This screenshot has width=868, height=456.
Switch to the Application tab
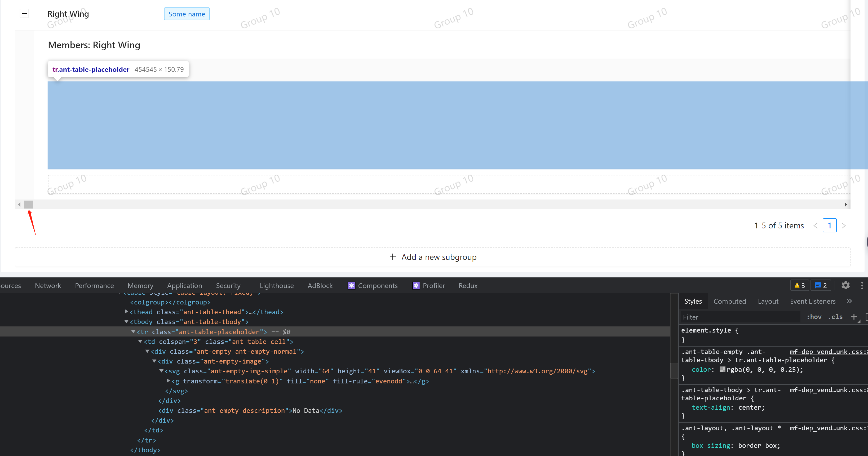184,285
